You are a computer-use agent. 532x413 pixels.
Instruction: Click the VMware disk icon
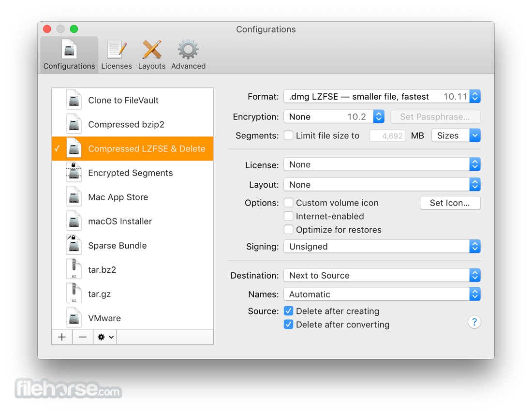[x=74, y=318]
